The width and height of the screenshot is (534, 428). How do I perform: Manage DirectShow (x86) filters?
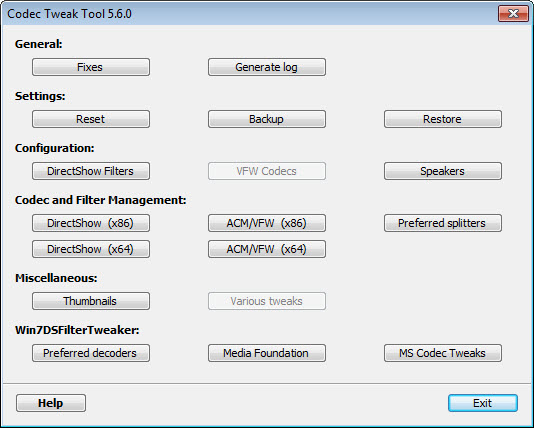pyautogui.click(x=91, y=223)
